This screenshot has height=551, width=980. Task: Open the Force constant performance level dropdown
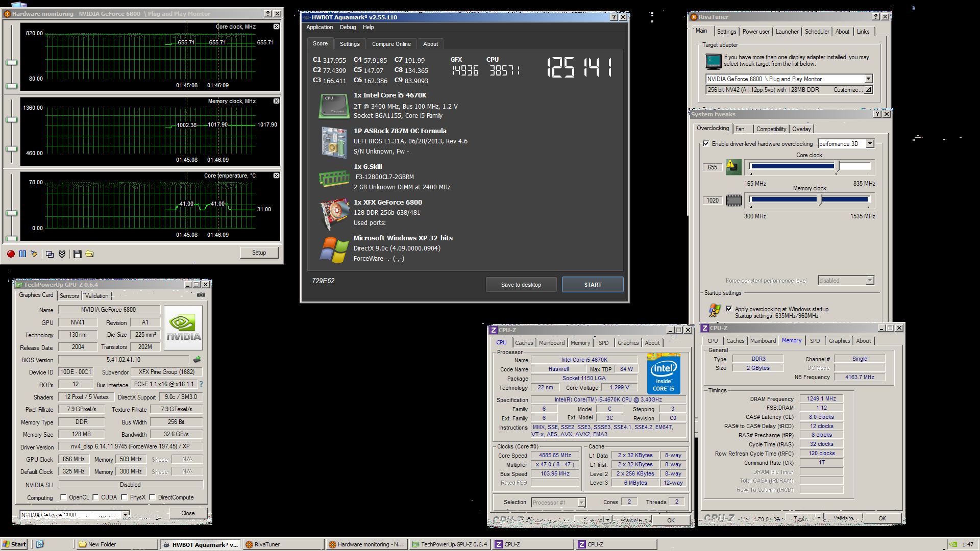[x=870, y=280]
